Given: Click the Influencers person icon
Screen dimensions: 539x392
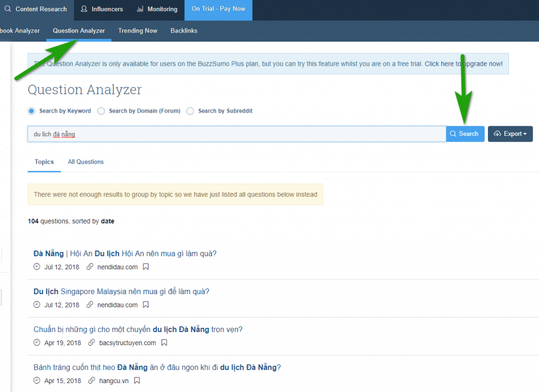Looking at the screenshot, I should 84,8.
